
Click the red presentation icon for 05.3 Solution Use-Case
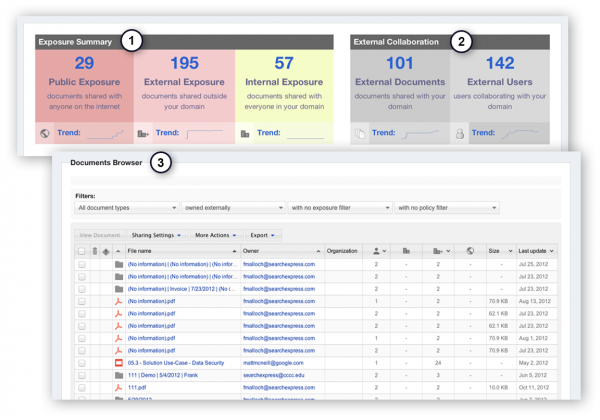click(x=118, y=361)
